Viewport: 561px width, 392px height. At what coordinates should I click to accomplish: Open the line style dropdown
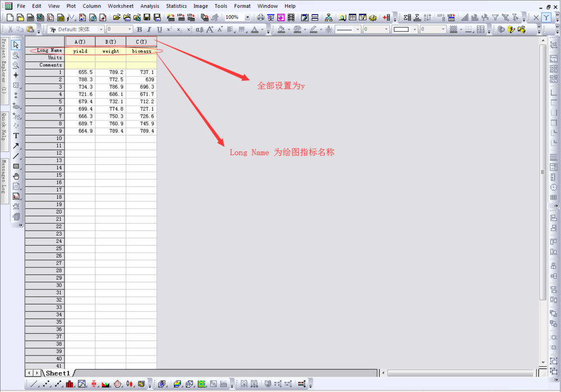357,29
